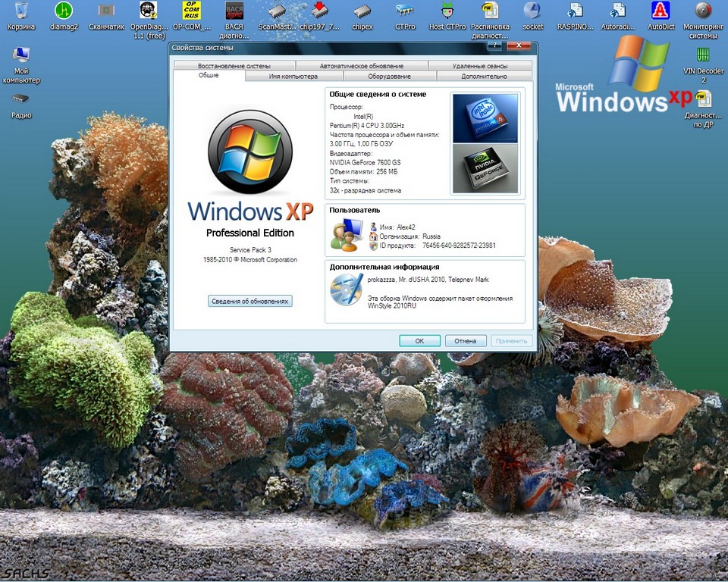Click the Отмена button
728x582 pixels.
(466, 341)
